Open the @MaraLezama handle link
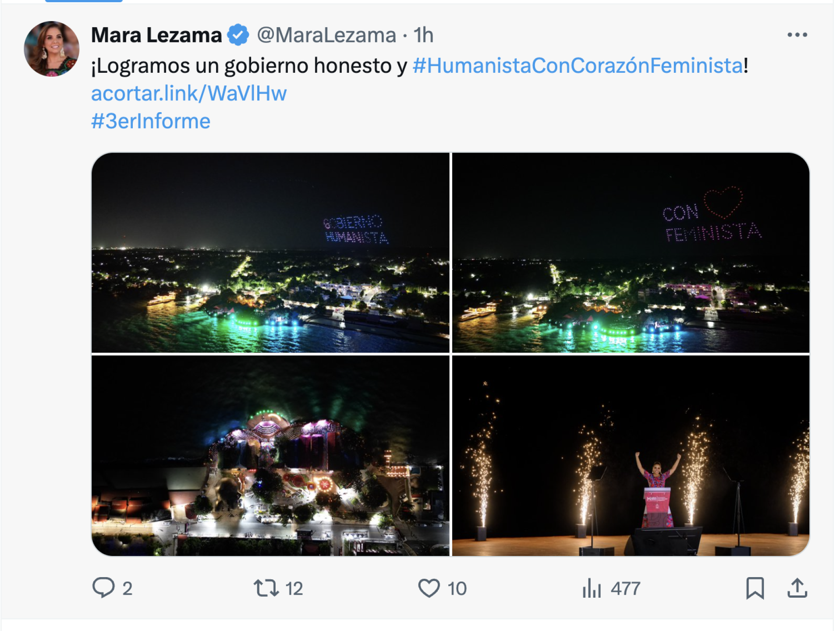Screen dimensions: 840x631 [x=326, y=35]
